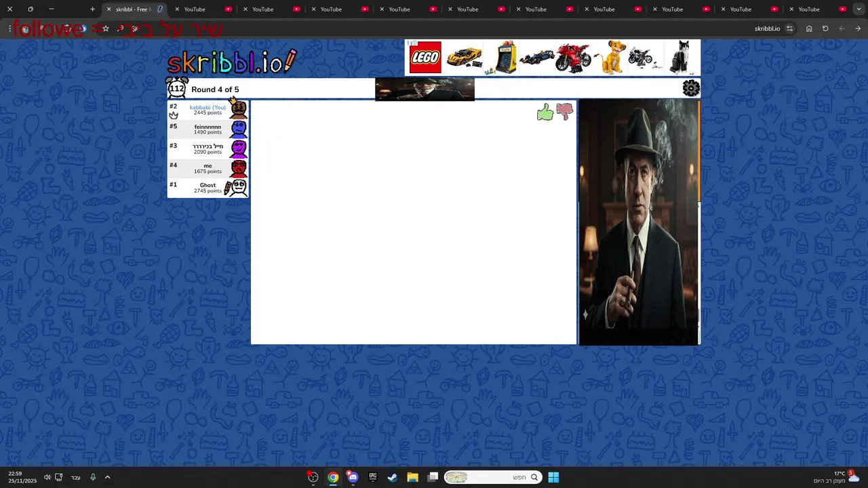Toggle the taskbar microphone icon
This screenshot has width=868, height=488.
coord(93,477)
